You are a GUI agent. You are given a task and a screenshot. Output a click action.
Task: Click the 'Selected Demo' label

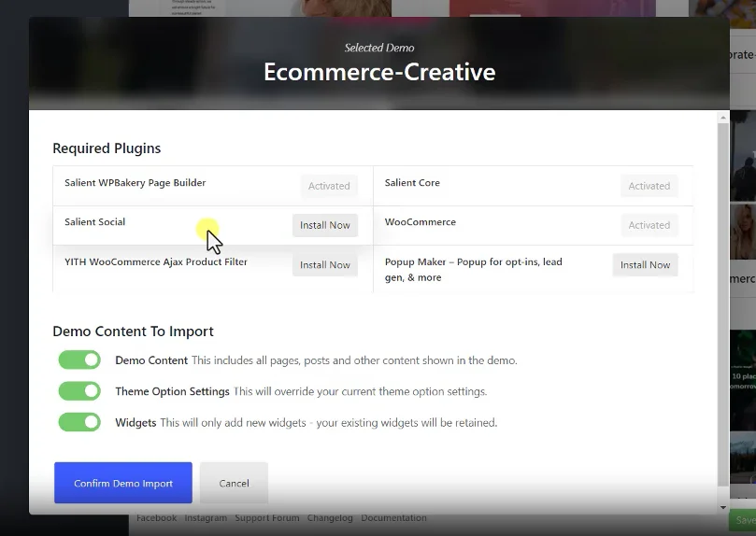[379, 48]
